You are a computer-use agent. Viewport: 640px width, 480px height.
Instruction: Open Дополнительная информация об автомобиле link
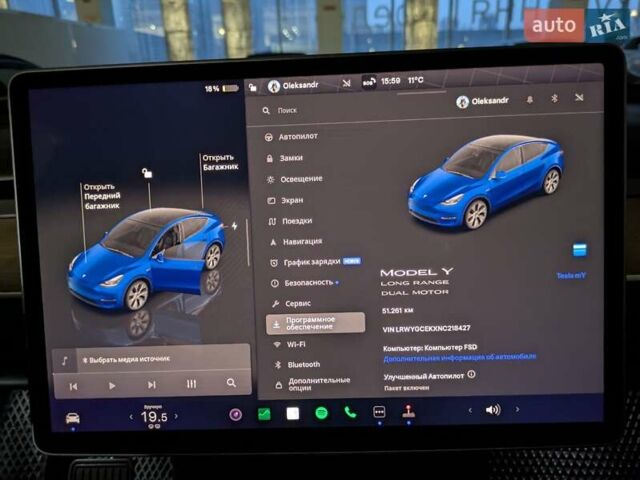click(x=460, y=358)
